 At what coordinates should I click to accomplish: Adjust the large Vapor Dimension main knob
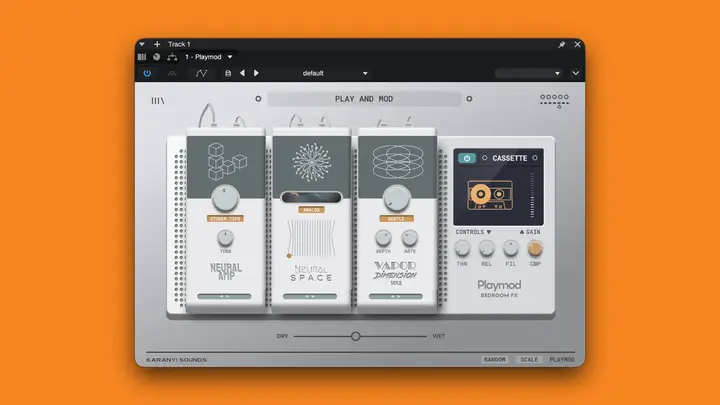click(x=396, y=198)
